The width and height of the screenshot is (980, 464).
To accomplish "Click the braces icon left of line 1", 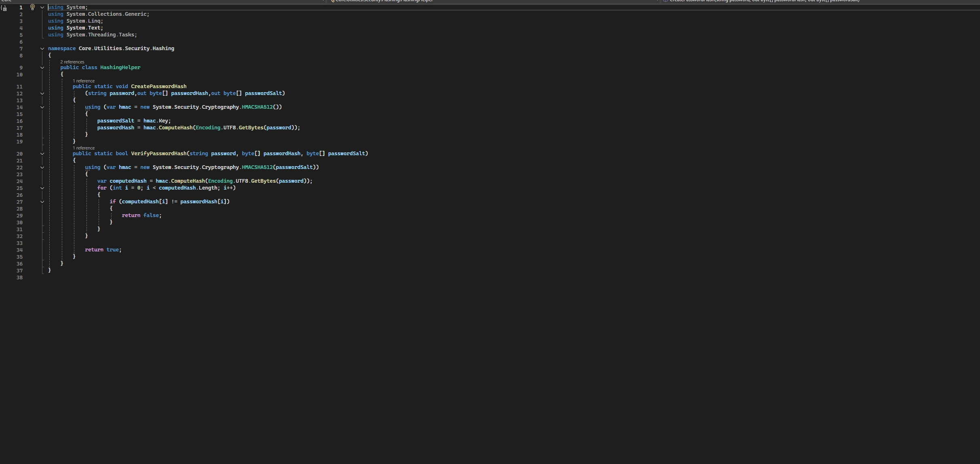I will point(4,8).
